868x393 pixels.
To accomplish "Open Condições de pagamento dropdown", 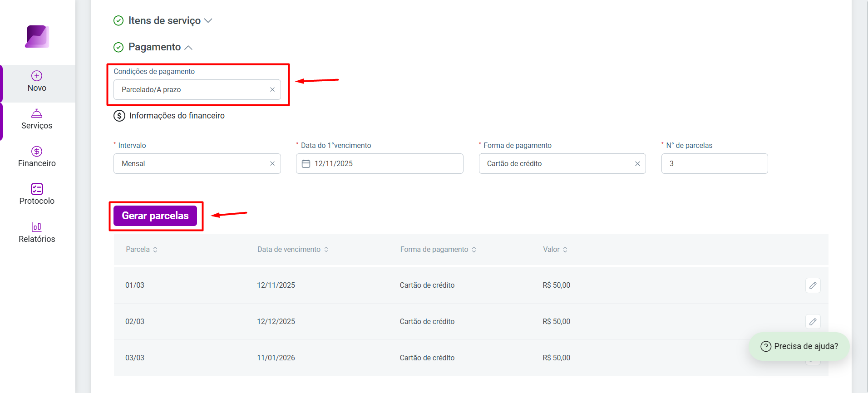I will [x=197, y=89].
